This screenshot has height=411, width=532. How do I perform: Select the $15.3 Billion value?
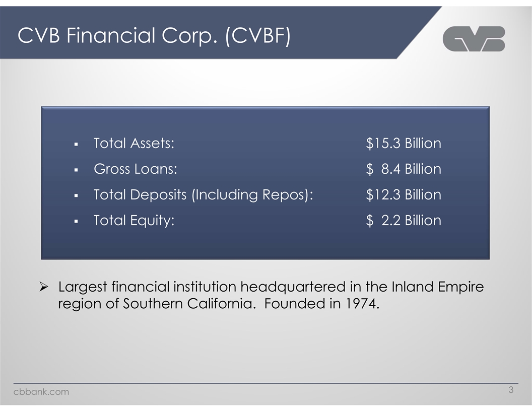tap(404, 144)
